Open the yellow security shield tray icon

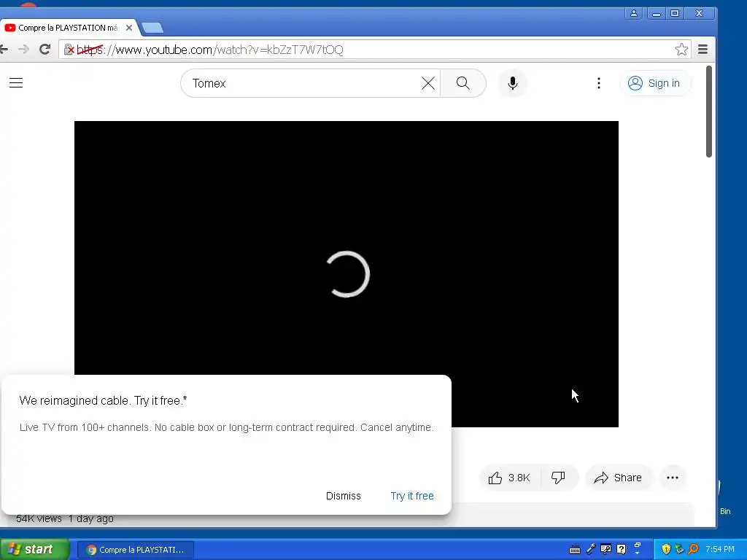click(x=666, y=550)
